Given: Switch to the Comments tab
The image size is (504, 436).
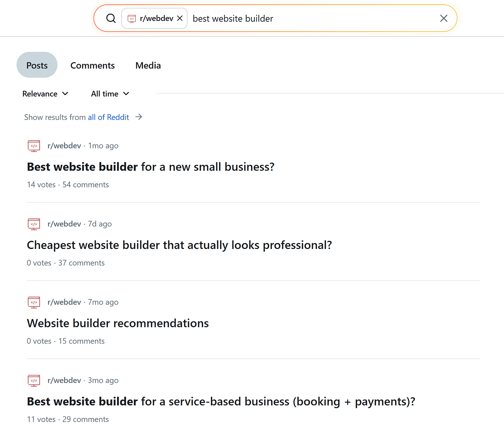Looking at the screenshot, I should 92,65.
